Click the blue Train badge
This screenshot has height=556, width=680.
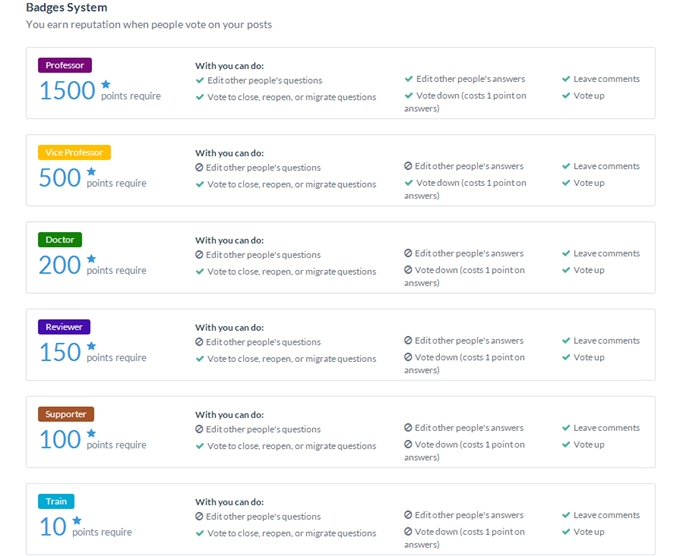[x=56, y=501]
